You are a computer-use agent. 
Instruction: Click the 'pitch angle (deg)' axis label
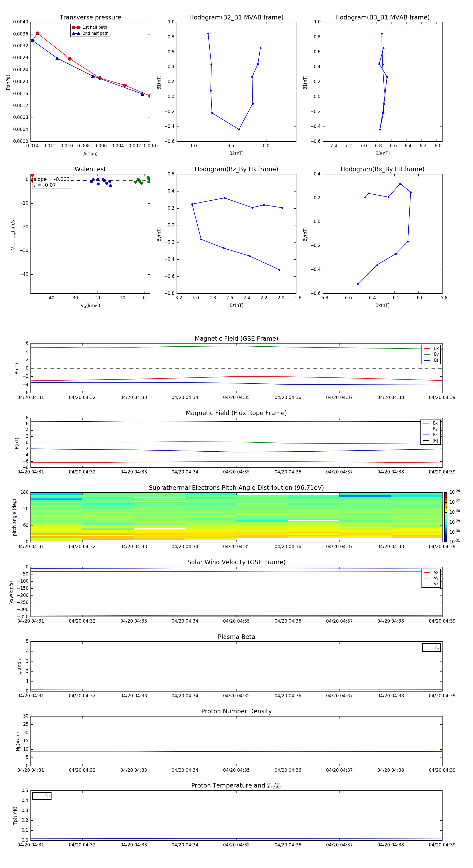click(x=14, y=517)
